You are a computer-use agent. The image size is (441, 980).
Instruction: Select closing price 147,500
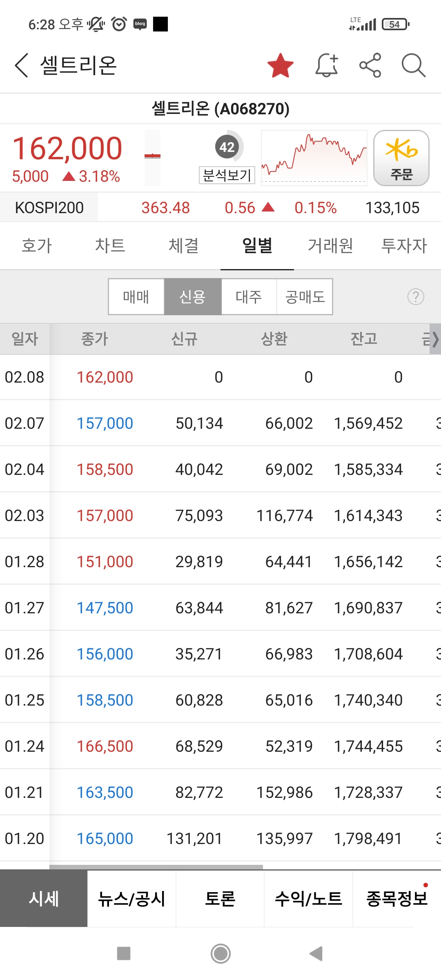pos(105,608)
